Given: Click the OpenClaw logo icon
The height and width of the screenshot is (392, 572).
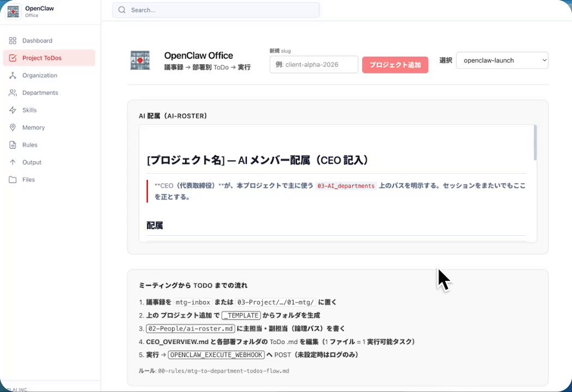Looking at the screenshot, I should point(13,11).
